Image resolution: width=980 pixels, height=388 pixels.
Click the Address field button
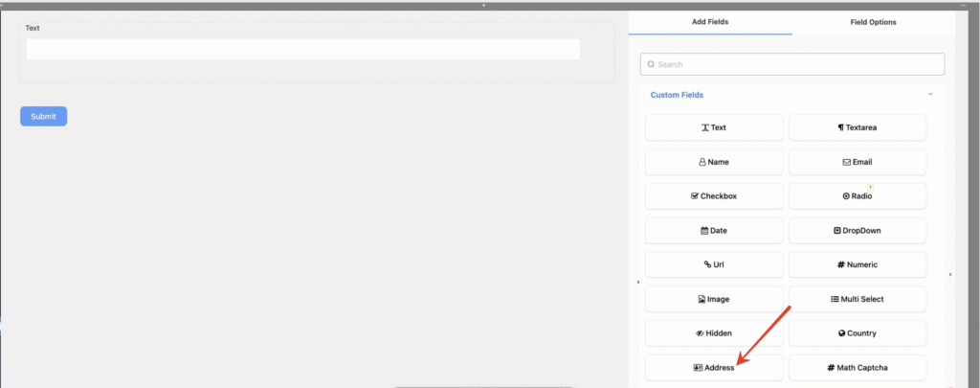[x=713, y=368]
